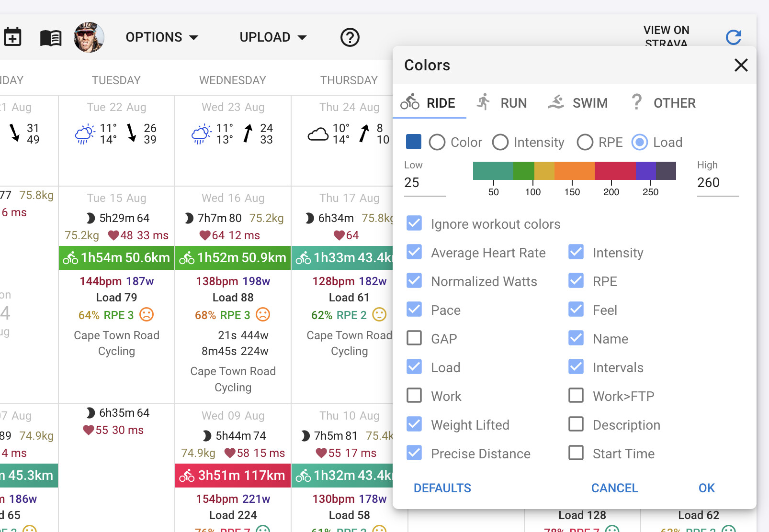This screenshot has width=769, height=532.
Task: Enable the Work checkbox
Action: pos(414,396)
